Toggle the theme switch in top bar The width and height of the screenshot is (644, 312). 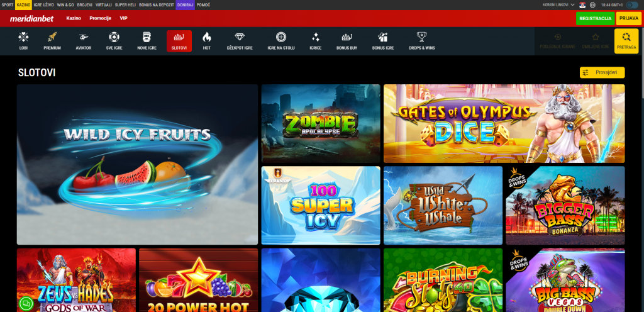click(x=632, y=5)
